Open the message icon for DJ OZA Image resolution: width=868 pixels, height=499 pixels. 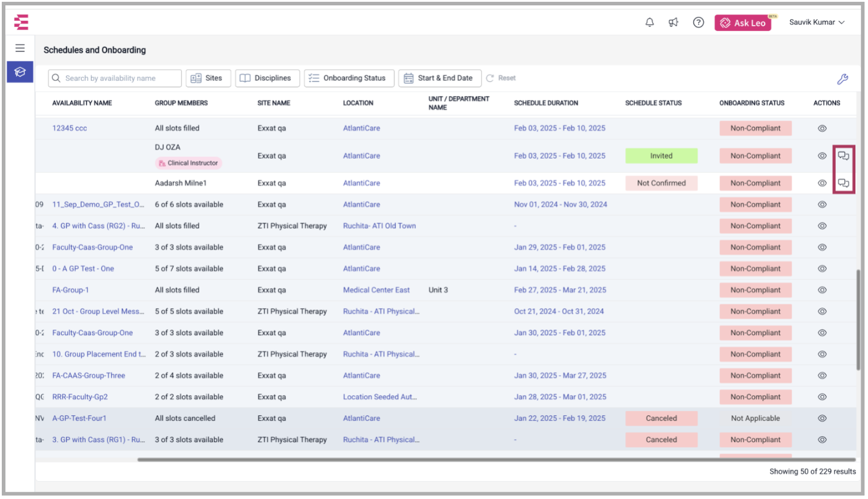(843, 156)
